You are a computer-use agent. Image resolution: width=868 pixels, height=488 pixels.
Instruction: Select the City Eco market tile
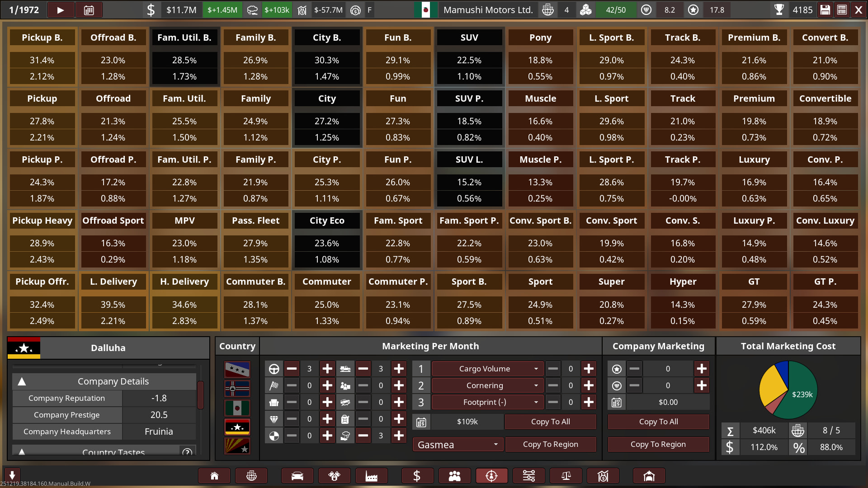tap(327, 221)
